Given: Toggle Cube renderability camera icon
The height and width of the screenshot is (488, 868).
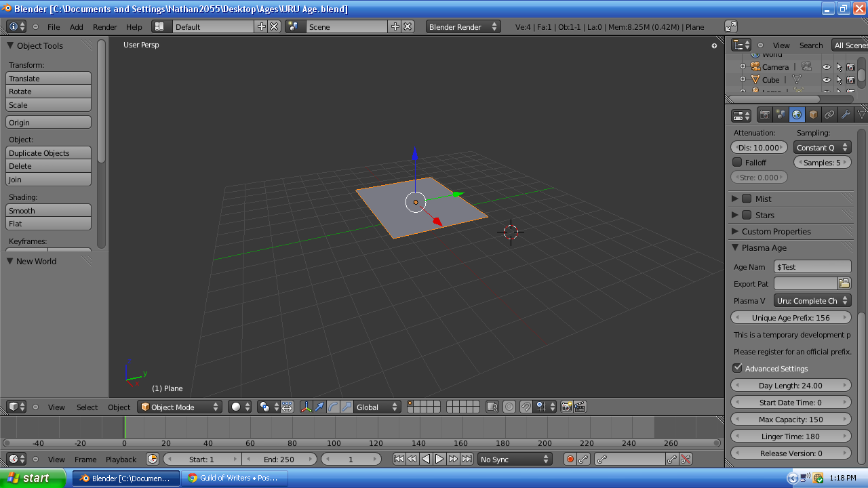Looking at the screenshot, I should (x=850, y=80).
